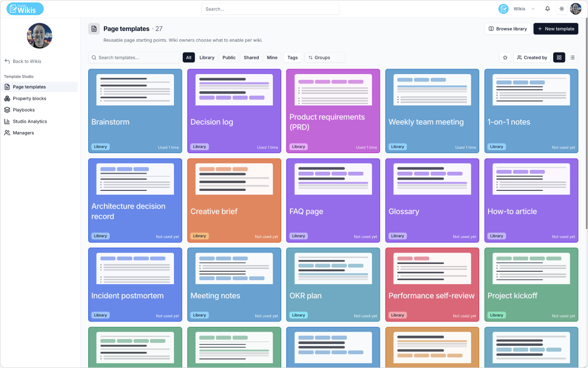The width and height of the screenshot is (588, 368).
Task: Select the Mine filter
Action: point(272,57)
